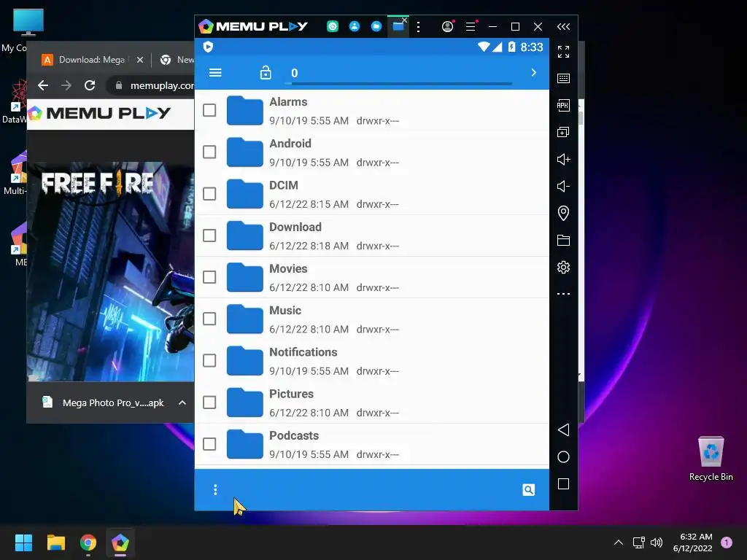Open MEmu settings gear
This screenshot has height=560, width=747.
point(563,267)
